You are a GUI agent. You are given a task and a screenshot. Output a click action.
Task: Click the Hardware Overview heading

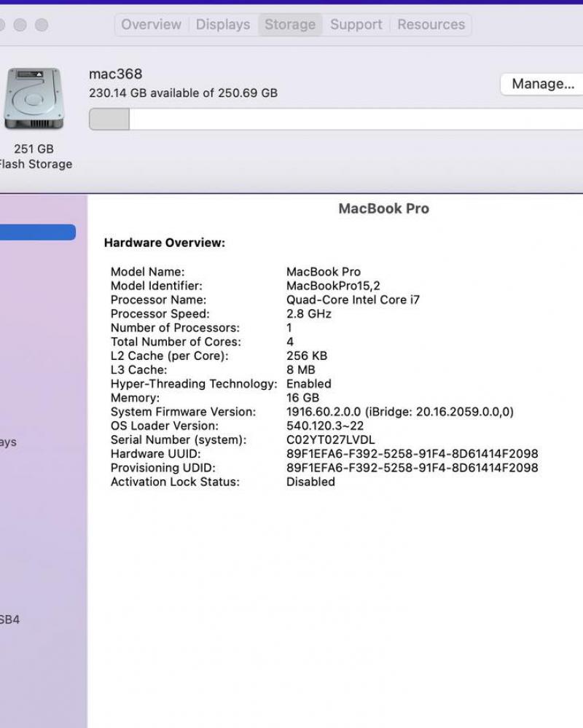pos(165,243)
